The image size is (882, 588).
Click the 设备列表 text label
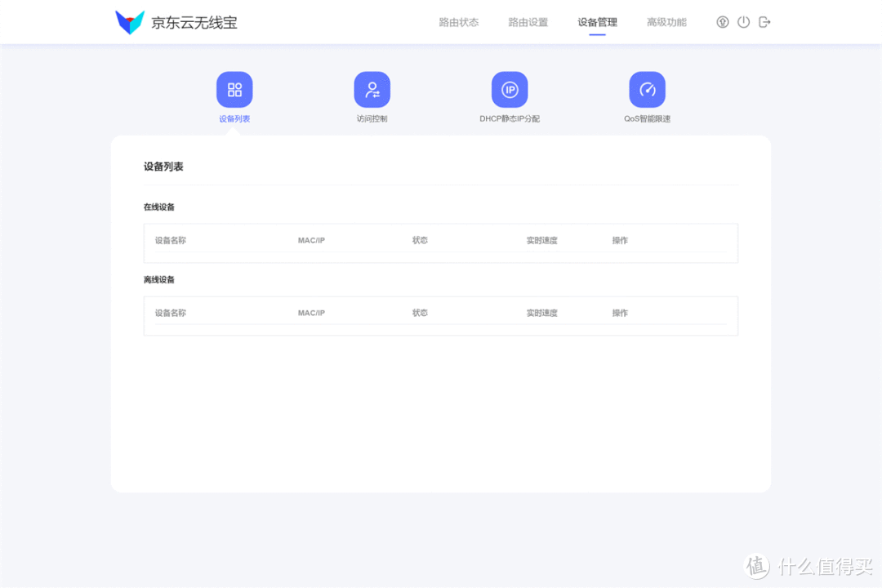(x=234, y=118)
